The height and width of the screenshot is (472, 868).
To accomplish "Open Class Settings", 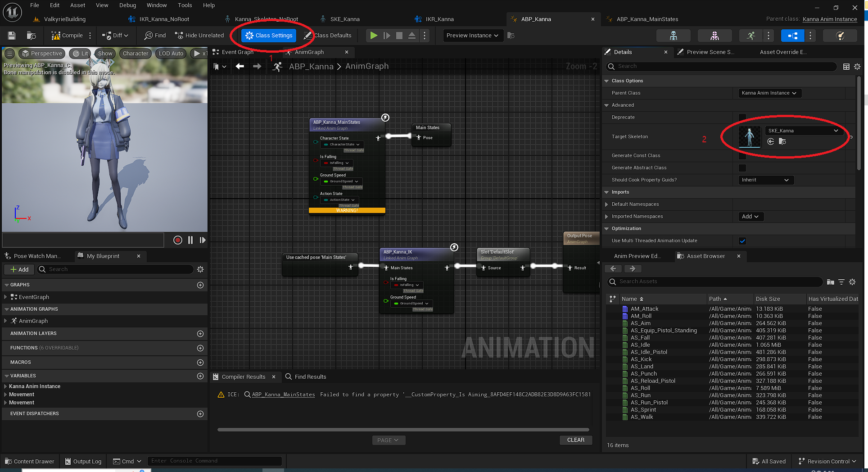I will coord(269,36).
